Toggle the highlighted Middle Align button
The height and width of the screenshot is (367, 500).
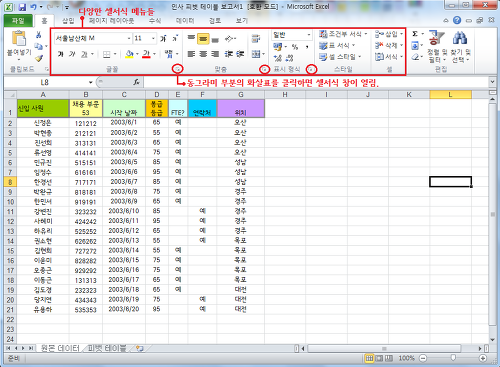click(x=203, y=39)
